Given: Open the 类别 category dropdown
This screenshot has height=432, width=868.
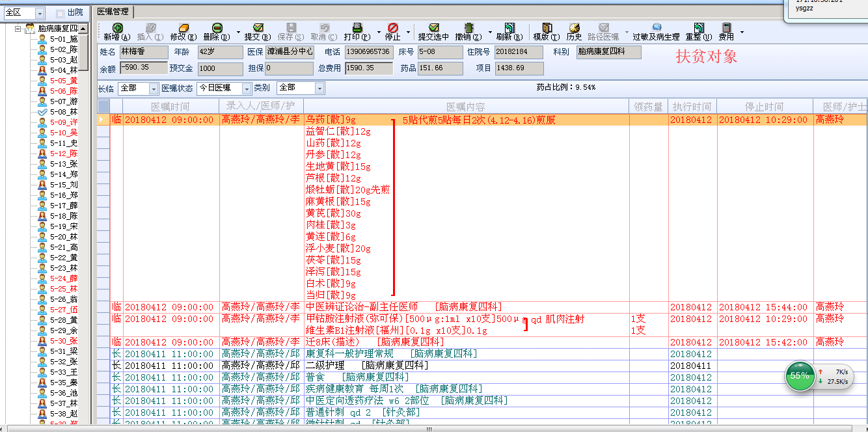Looking at the screenshot, I should click(x=319, y=88).
